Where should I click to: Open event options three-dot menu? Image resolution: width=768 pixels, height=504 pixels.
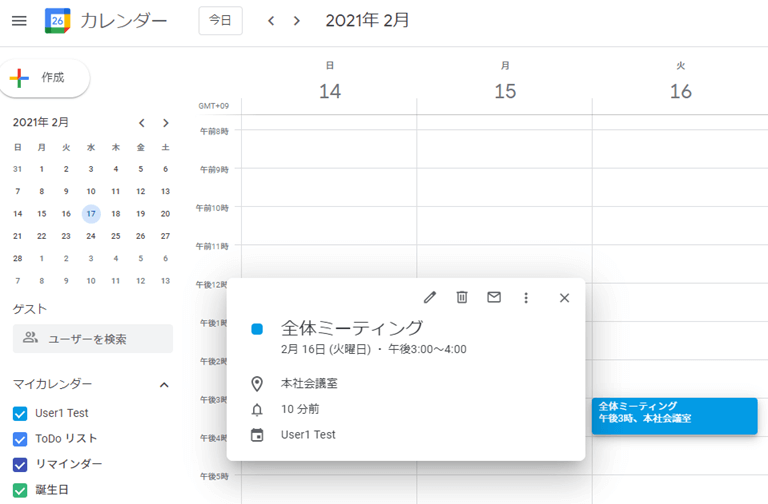[x=526, y=298]
